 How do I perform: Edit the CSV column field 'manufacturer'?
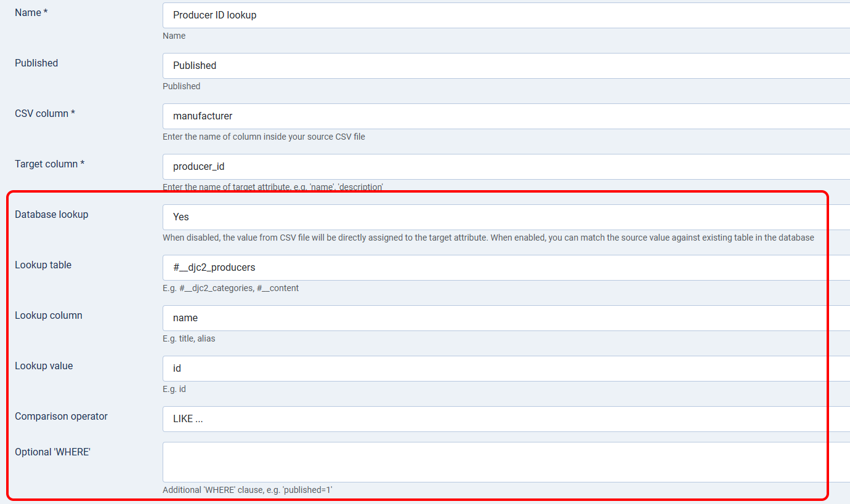506,116
